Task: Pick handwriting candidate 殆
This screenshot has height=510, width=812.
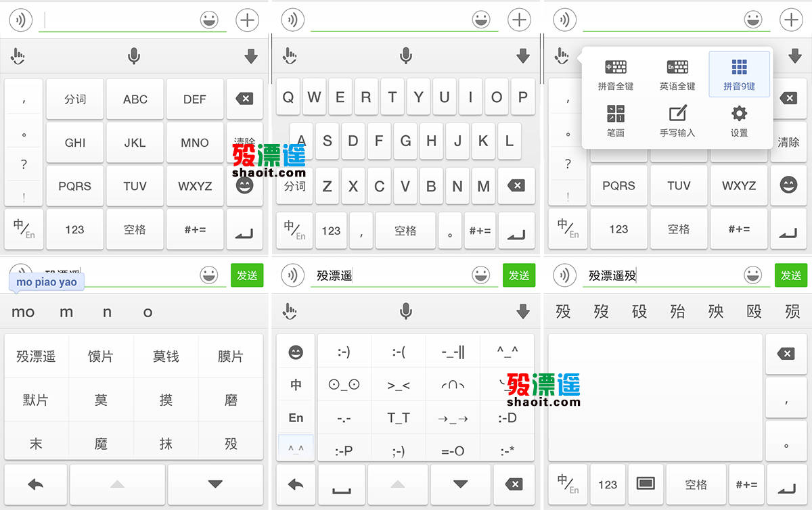Action: pyautogui.click(x=677, y=311)
